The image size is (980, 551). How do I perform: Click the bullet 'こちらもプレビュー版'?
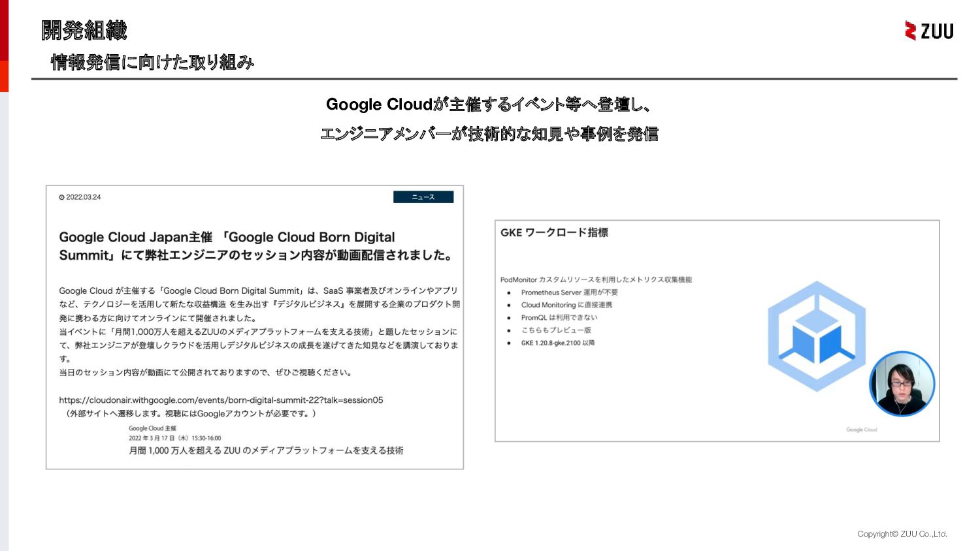tap(556, 330)
